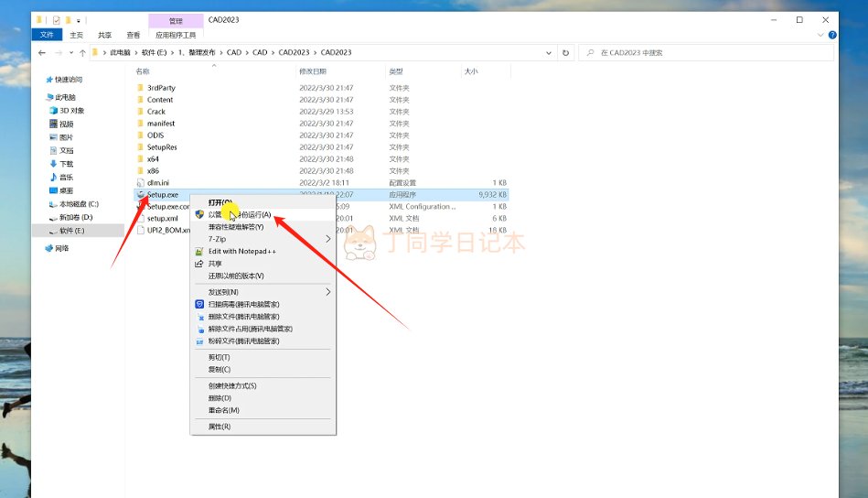Screen dimensions: 868x498
Task: Click the Tencent scan virus shield icon
Action: 199,304
